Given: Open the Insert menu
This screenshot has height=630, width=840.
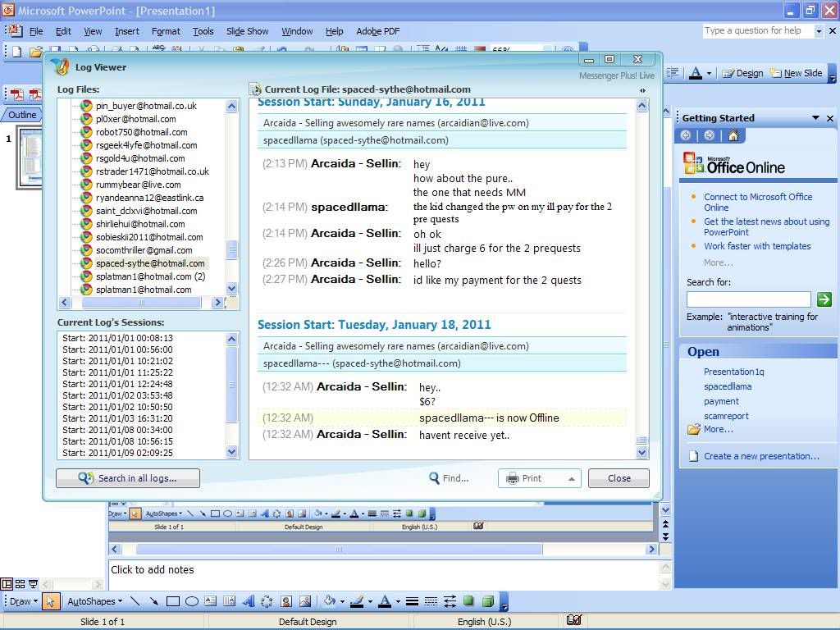Looking at the screenshot, I should pyautogui.click(x=127, y=31).
